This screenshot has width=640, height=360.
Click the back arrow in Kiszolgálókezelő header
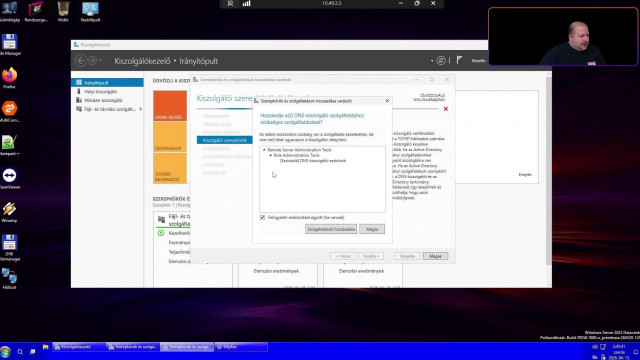coord(81,61)
